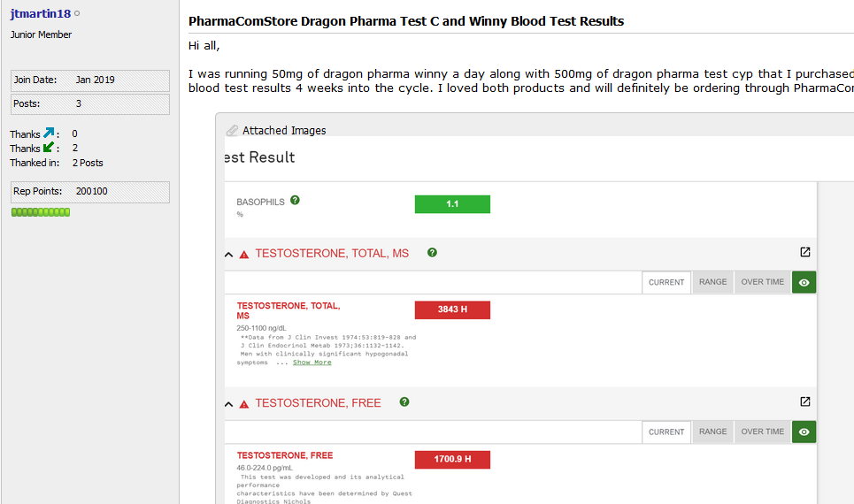Click the paperclip Attached Images icon

tap(233, 130)
